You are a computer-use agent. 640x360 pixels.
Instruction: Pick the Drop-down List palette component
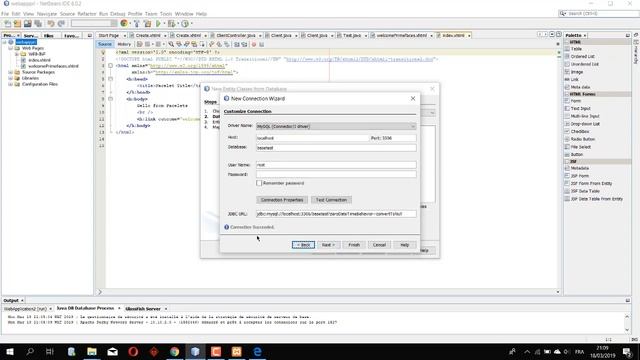pos(585,124)
